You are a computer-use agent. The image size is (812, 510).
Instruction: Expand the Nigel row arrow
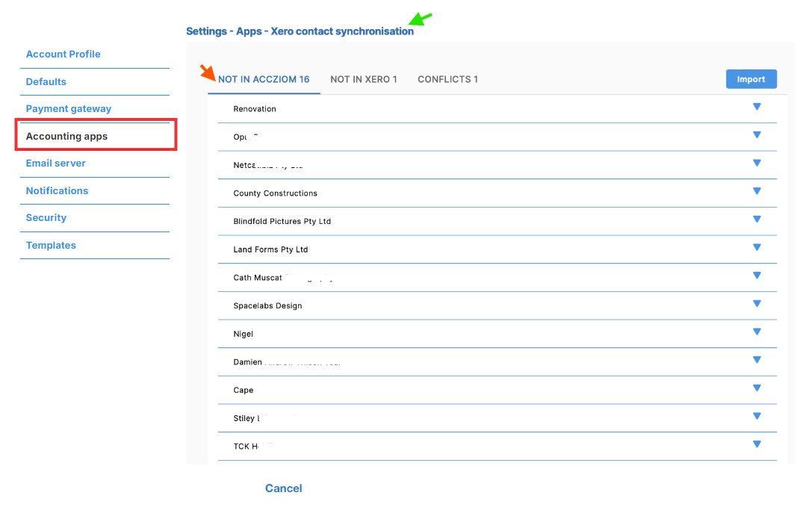pos(757,332)
